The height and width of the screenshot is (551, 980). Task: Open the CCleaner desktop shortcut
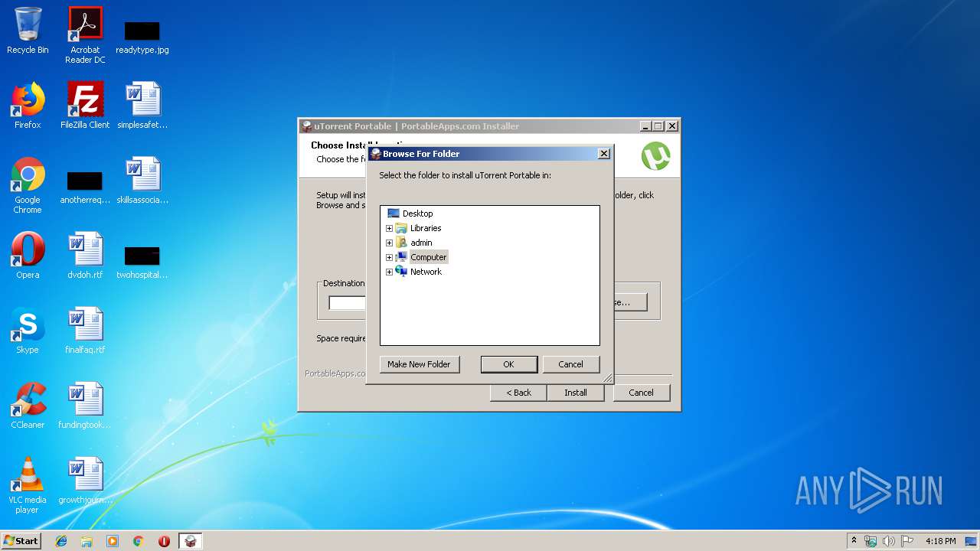point(28,406)
